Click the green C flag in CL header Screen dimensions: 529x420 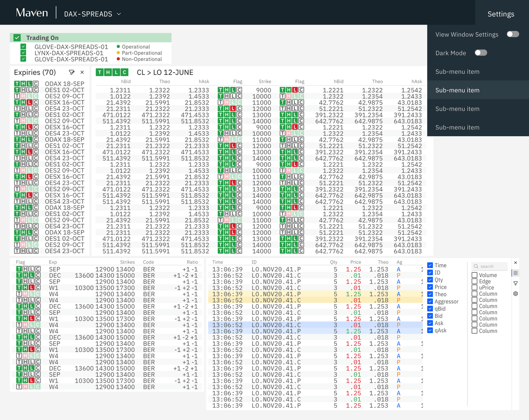(124, 72)
